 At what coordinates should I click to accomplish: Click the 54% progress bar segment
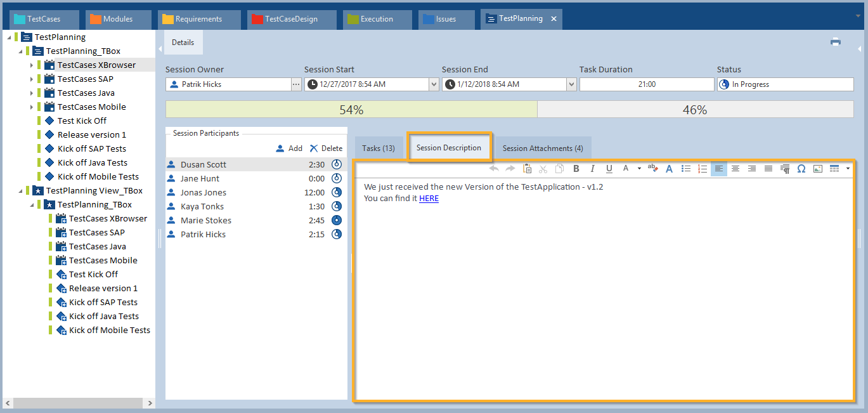351,110
